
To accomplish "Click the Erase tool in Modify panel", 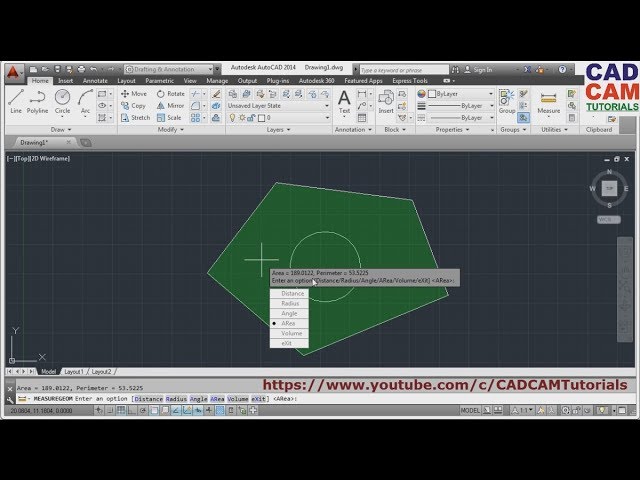I will coord(216,94).
